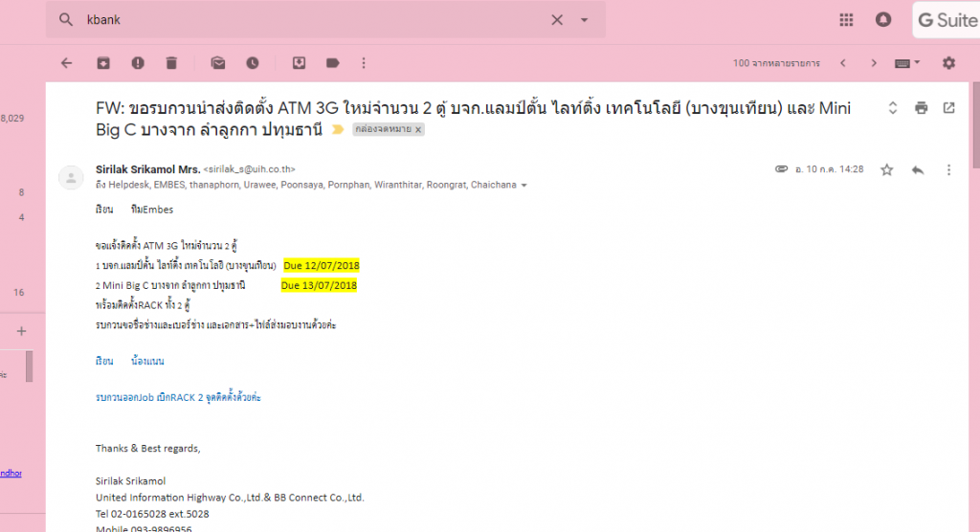
Task: Toggle importance marker beside subject
Action: 338,129
